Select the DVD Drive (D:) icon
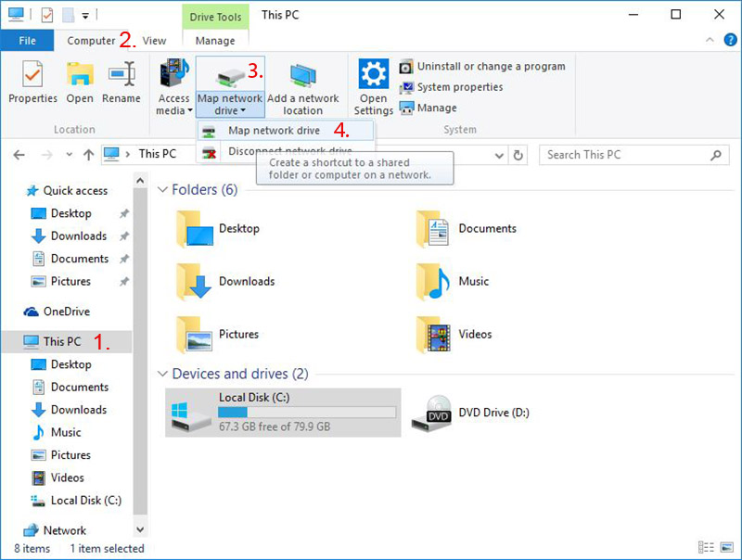 tap(431, 414)
